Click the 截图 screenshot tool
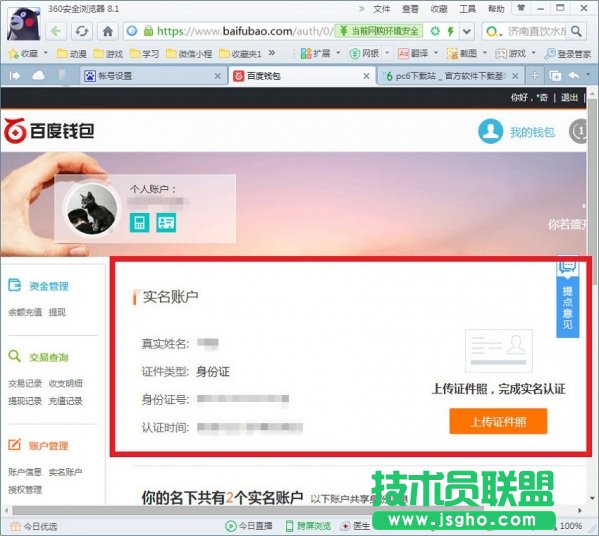Viewport: 599px width, 536px height. 462,53
